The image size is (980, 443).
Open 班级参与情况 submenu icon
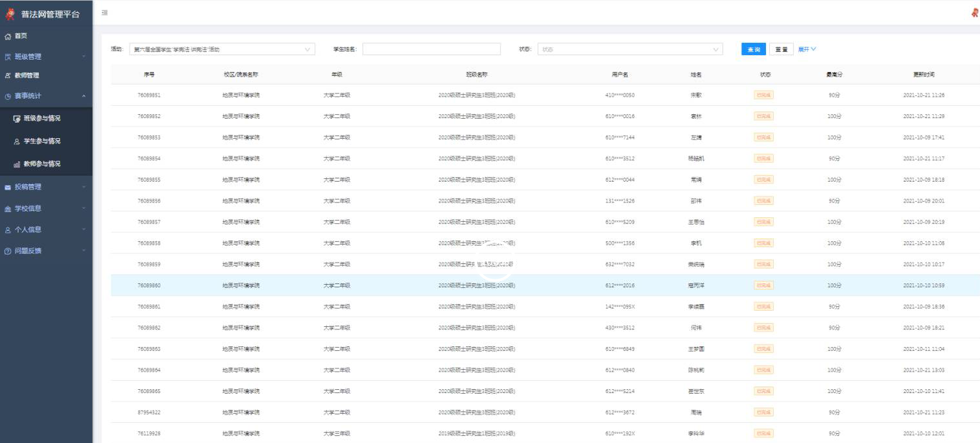click(x=17, y=119)
